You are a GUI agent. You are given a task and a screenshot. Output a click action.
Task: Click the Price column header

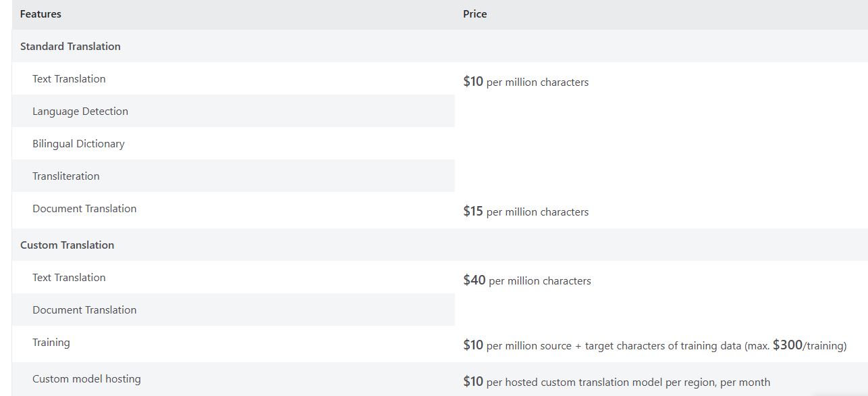point(474,14)
